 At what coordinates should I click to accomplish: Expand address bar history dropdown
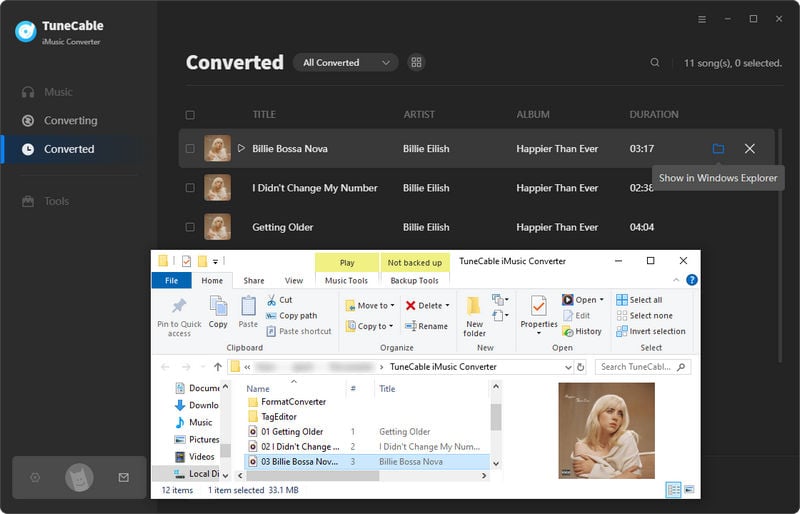tap(568, 366)
